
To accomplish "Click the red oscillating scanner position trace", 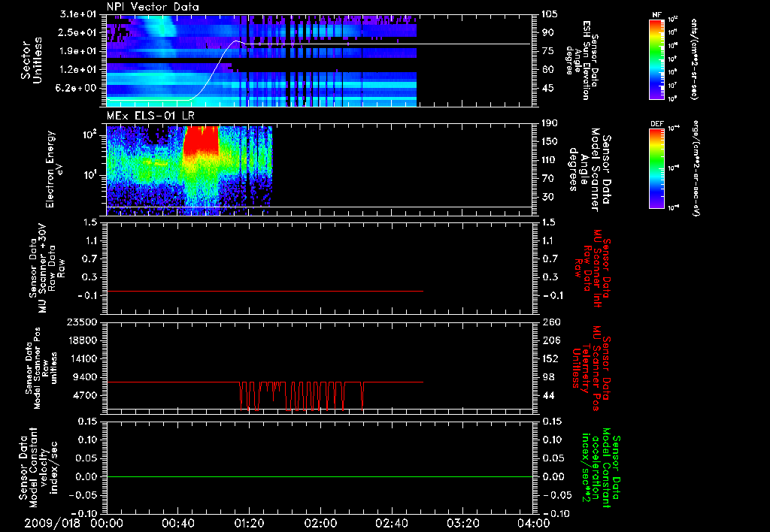I will 301,395.
